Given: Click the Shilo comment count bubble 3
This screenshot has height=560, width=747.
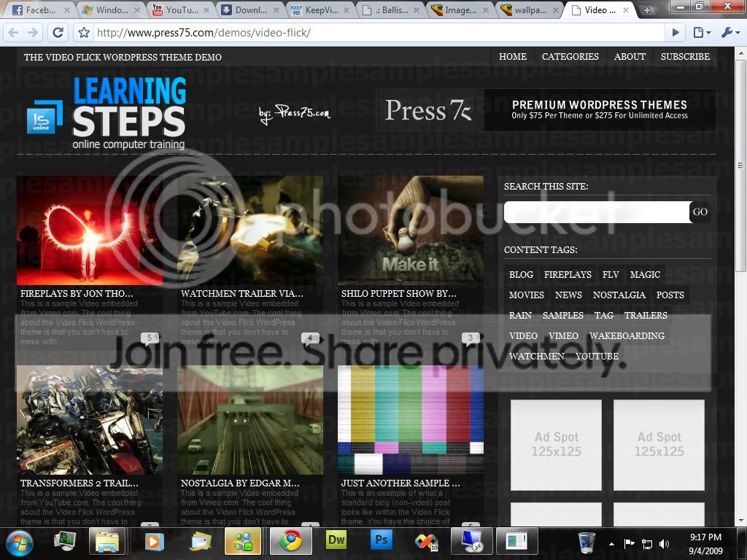Looking at the screenshot, I should click(471, 338).
